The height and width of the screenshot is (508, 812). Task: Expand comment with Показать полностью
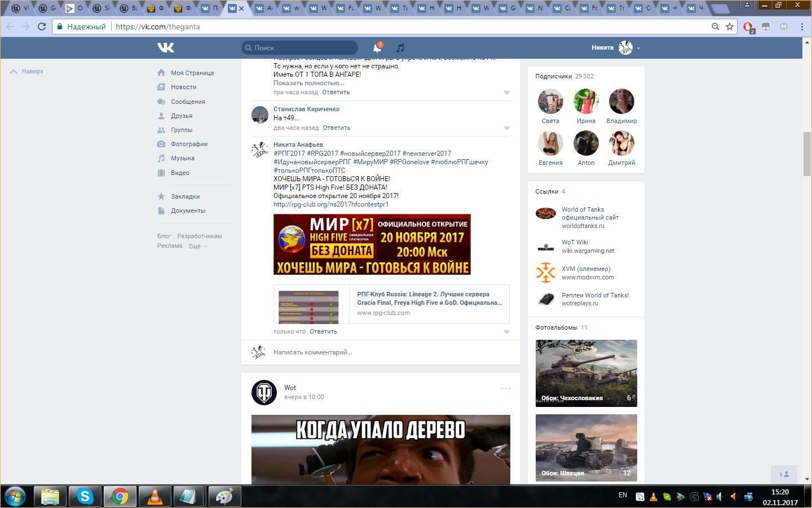[308, 83]
